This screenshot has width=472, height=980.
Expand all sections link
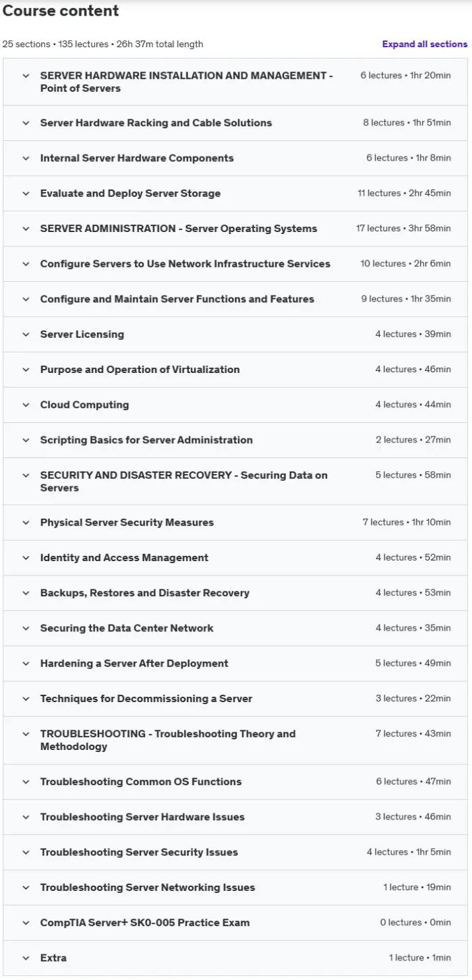(x=424, y=44)
